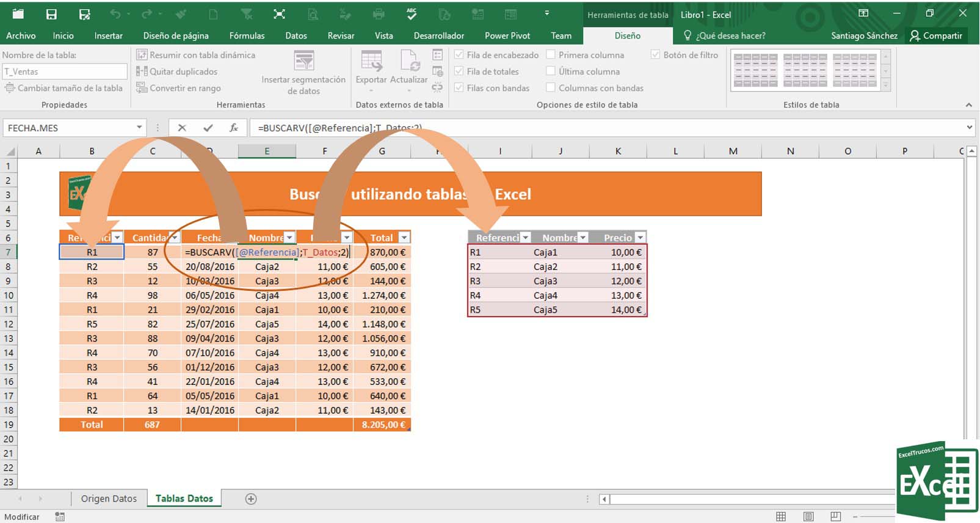Switch to Origen Datos sheet tab
980x523 pixels.
[x=109, y=499]
